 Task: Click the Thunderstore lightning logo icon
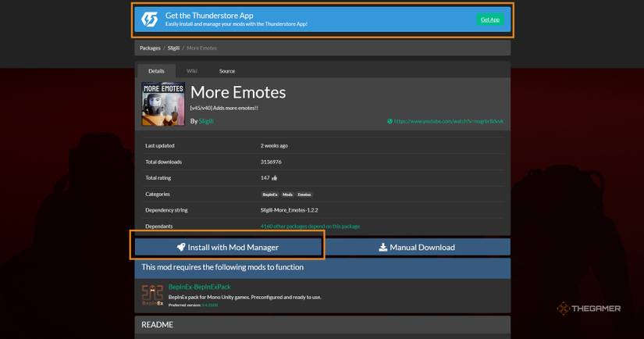(x=150, y=20)
